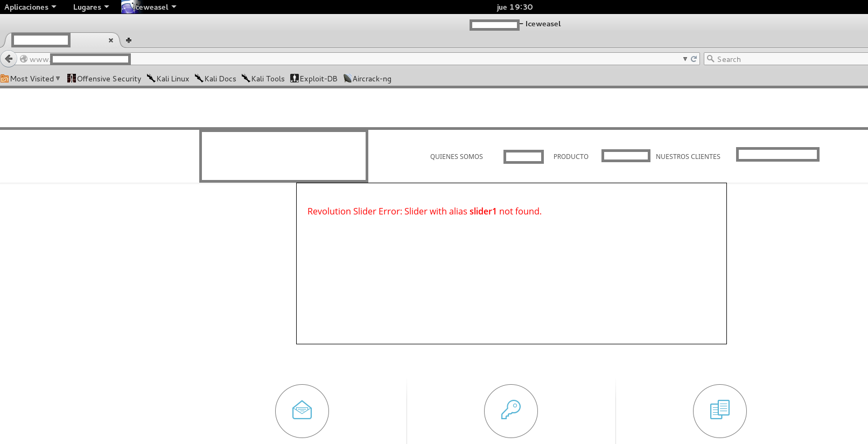868x444 pixels.
Task: Open the PRODUCTO navigation link
Action: [x=571, y=157]
